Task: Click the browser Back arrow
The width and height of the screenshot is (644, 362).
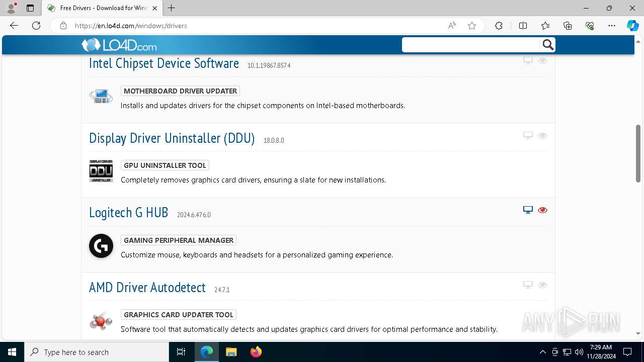Action: pos(14,26)
